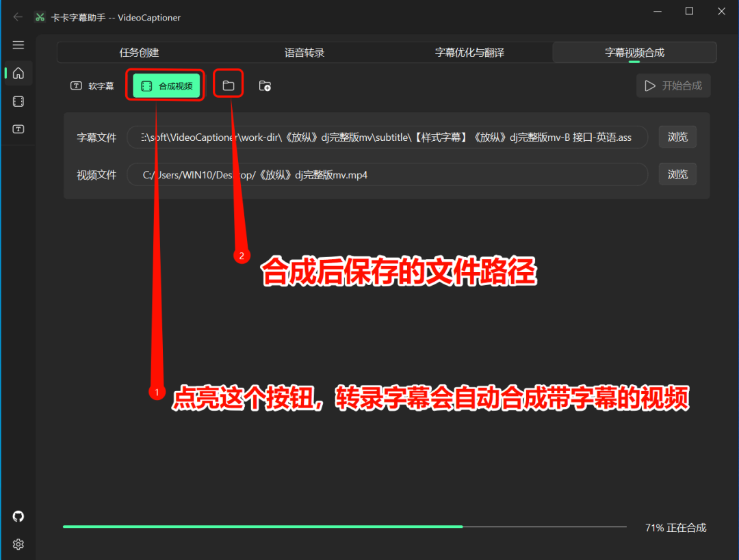This screenshot has width=739, height=560.
Task: Browse for video file with 浏览
Action: [677, 175]
